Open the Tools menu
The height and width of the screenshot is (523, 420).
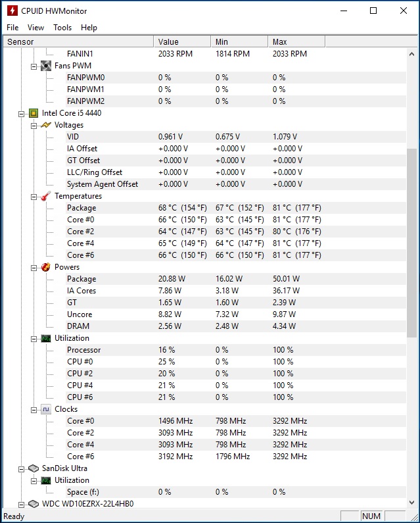62,28
